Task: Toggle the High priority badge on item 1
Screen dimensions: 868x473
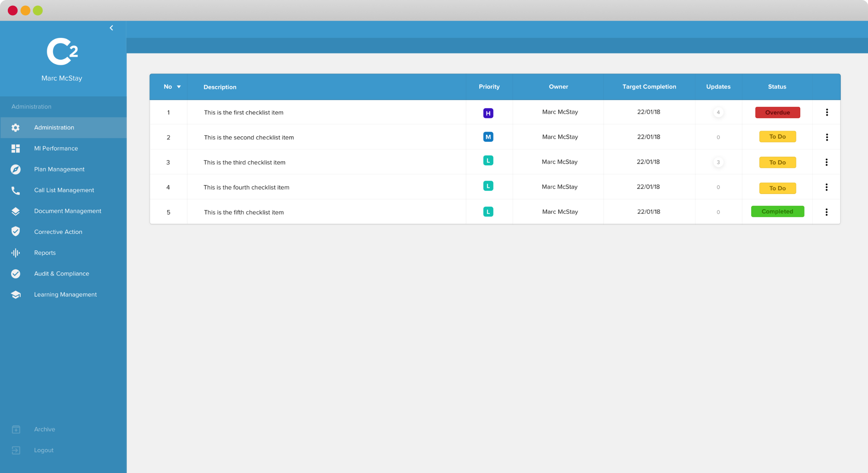Action: (488, 113)
